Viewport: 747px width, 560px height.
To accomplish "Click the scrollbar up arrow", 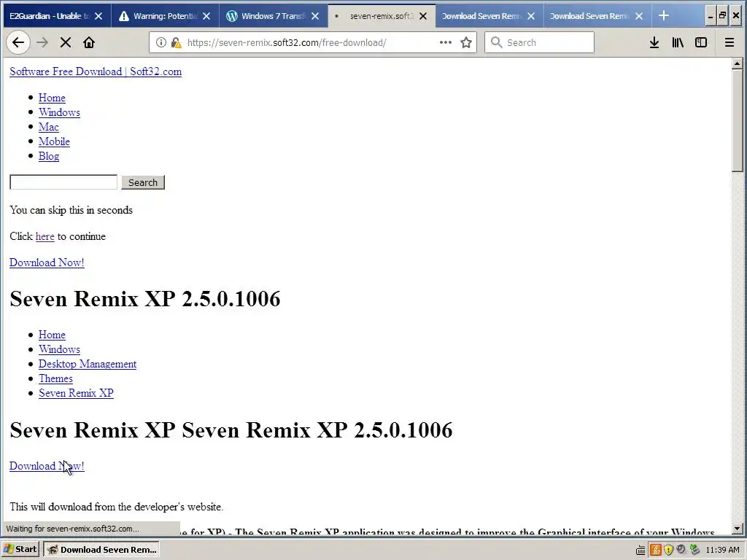I will click(737, 63).
